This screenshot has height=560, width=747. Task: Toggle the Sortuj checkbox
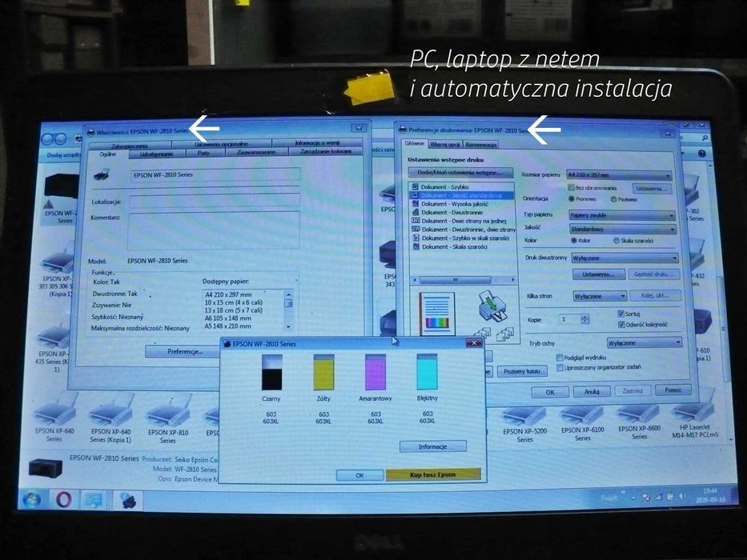pos(620,314)
